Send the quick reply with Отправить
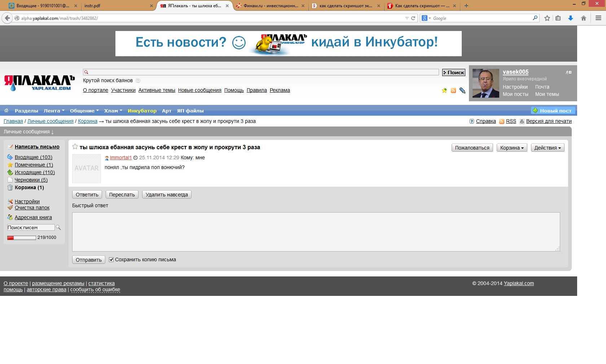606x364 pixels. pos(89,260)
